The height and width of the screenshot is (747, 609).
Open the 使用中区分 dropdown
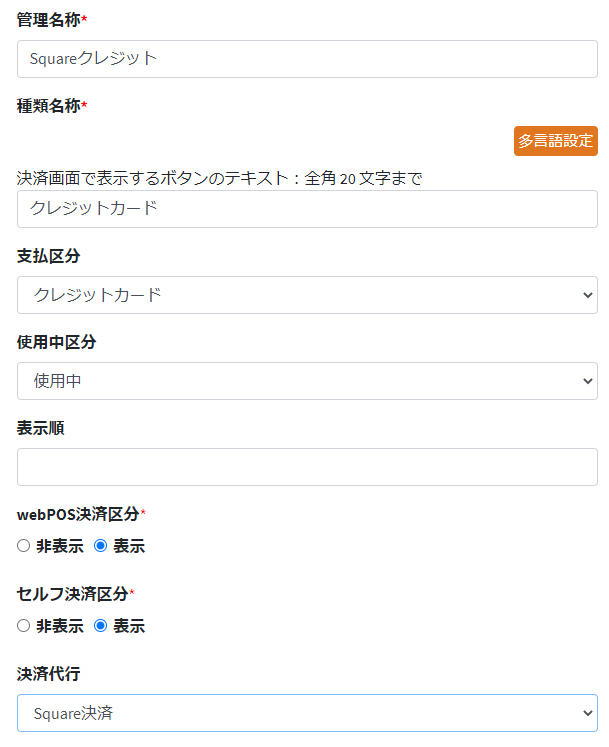click(307, 381)
